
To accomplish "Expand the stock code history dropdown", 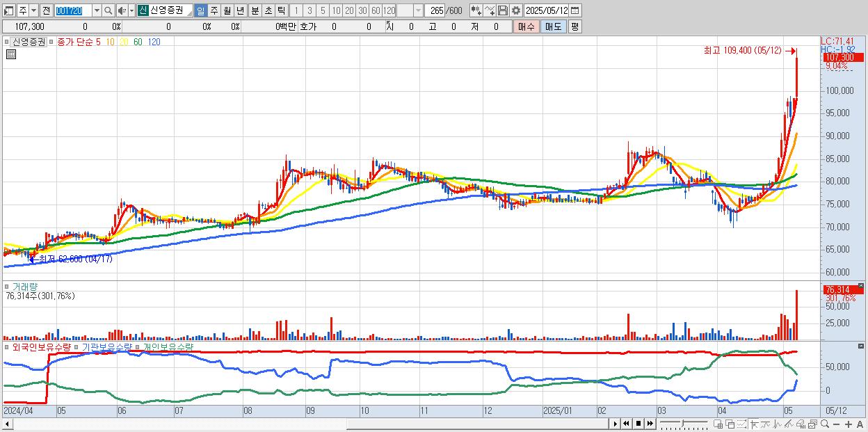I will (97, 11).
